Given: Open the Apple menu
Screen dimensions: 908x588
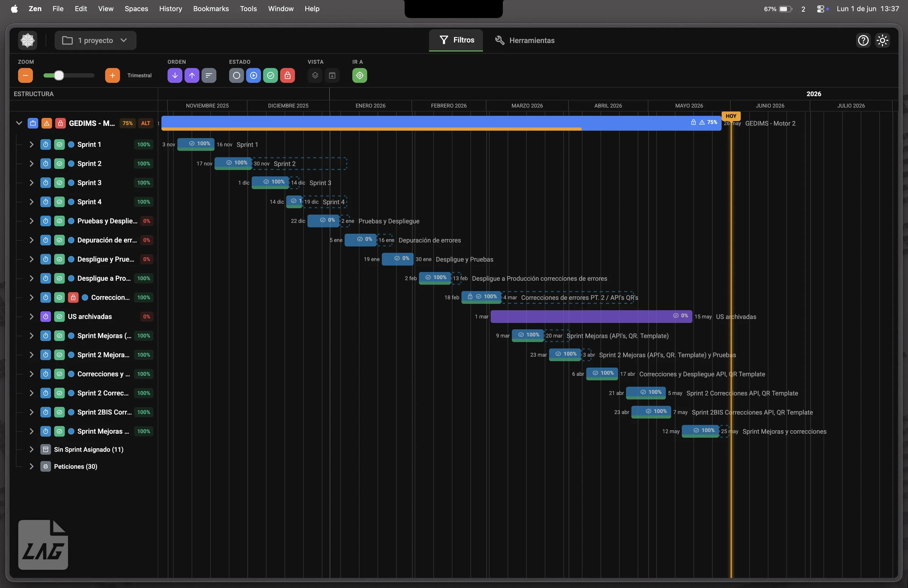Looking at the screenshot, I should [x=14, y=9].
